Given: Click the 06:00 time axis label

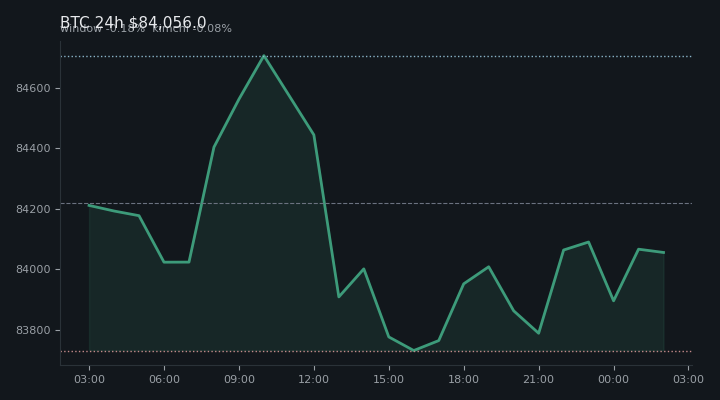Looking at the screenshot, I should coord(164,379).
